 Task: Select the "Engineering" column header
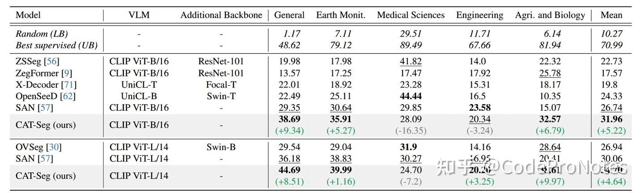click(479, 15)
